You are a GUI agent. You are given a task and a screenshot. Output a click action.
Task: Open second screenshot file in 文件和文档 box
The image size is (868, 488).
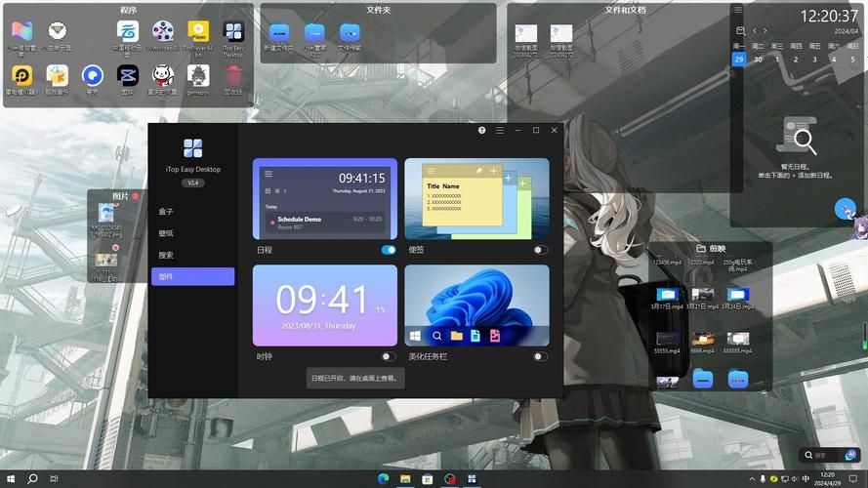[560, 34]
